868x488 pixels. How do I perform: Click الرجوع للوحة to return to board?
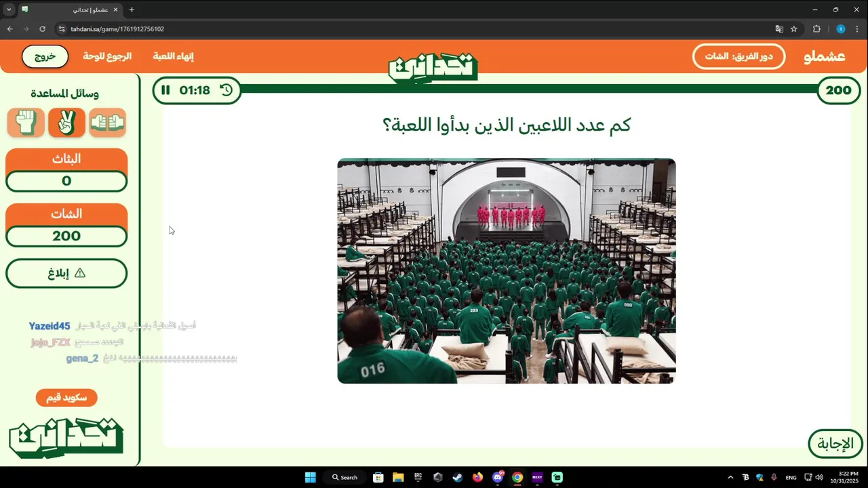point(107,56)
